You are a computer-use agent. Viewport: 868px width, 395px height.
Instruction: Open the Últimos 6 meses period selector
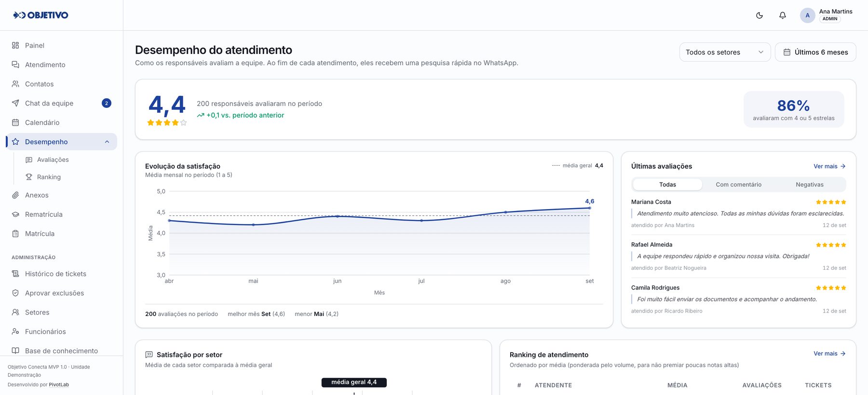pyautogui.click(x=815, y=52)
